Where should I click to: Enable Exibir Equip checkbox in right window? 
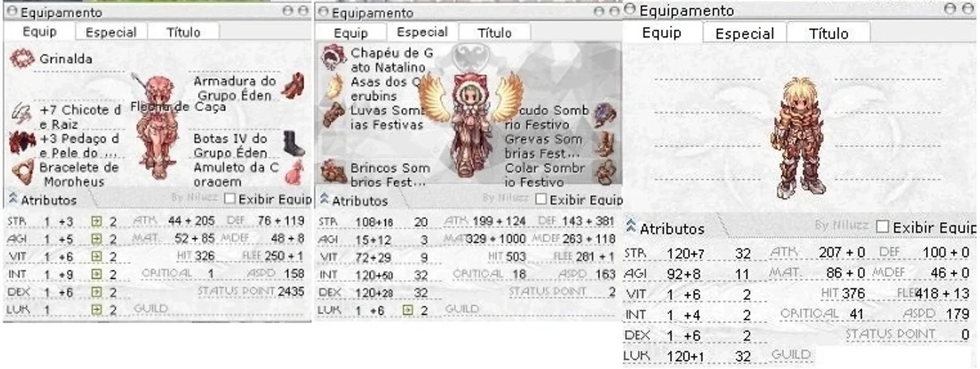[x=883, y=227]
